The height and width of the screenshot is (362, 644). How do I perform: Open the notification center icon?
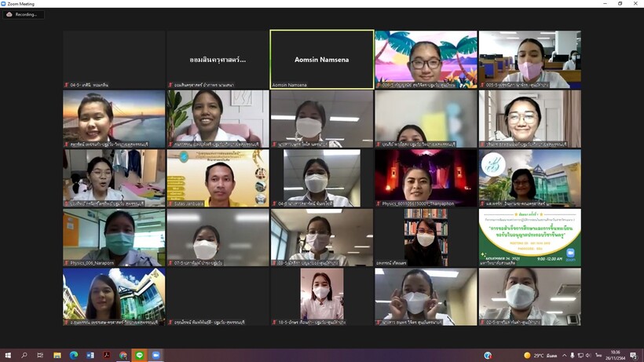click(x=634, y=355)
